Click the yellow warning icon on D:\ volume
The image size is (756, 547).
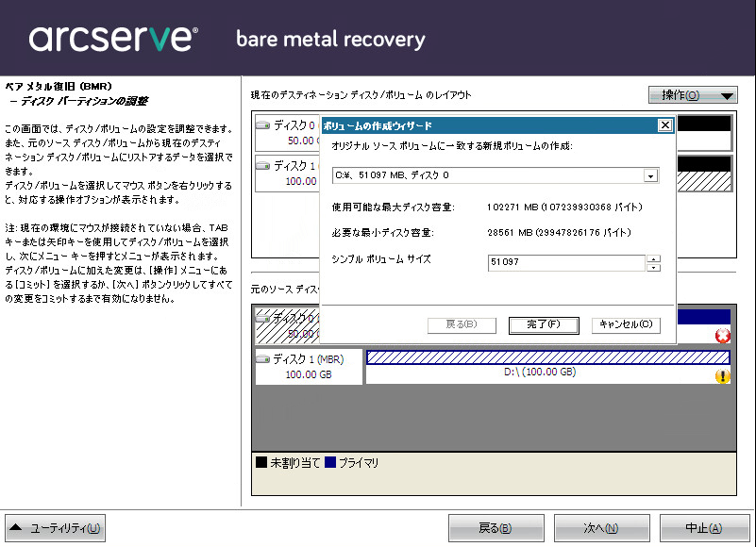[722, 376]
